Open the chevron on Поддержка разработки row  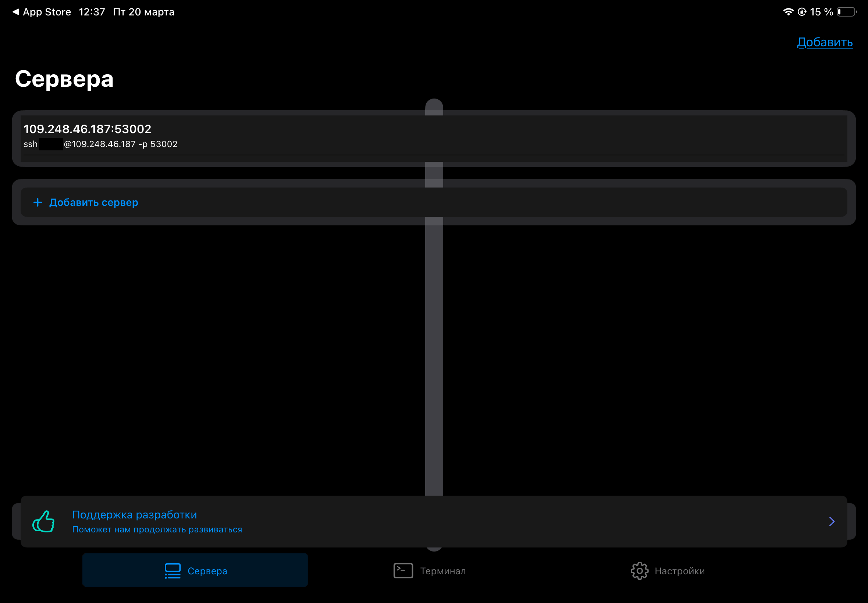click(831, 521)
